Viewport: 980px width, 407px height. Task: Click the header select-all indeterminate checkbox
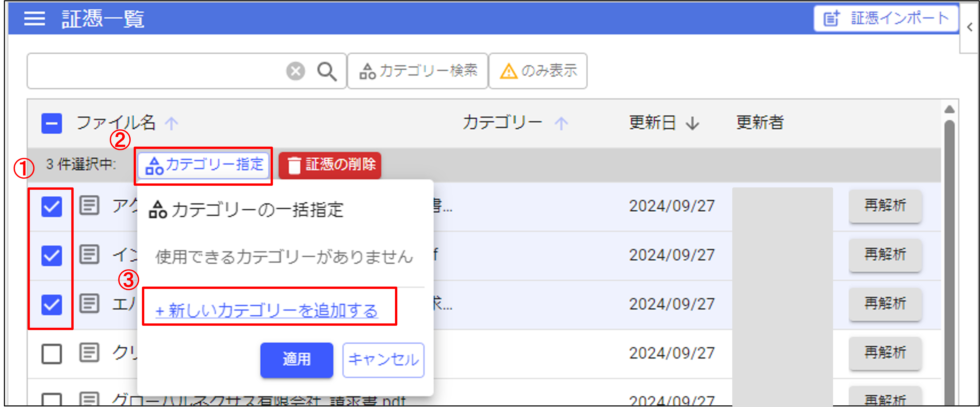point(52,123)
